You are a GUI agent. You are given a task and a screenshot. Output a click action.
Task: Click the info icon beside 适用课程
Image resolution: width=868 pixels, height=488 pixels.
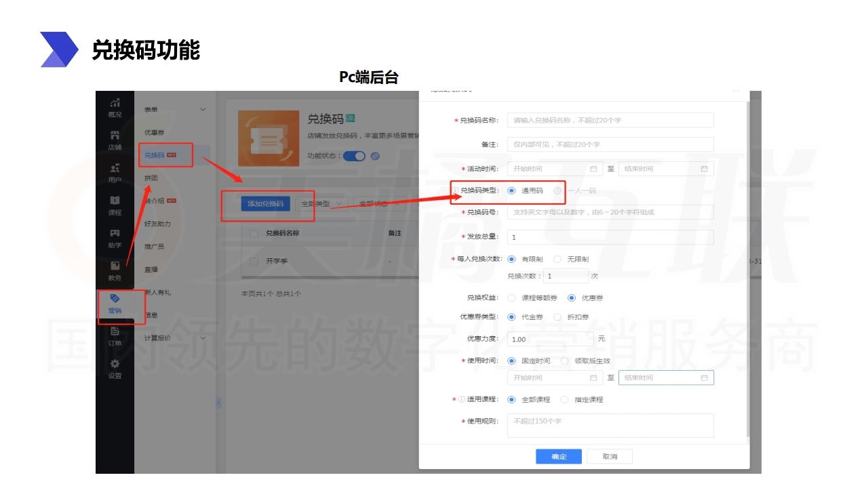coord(462,399)
